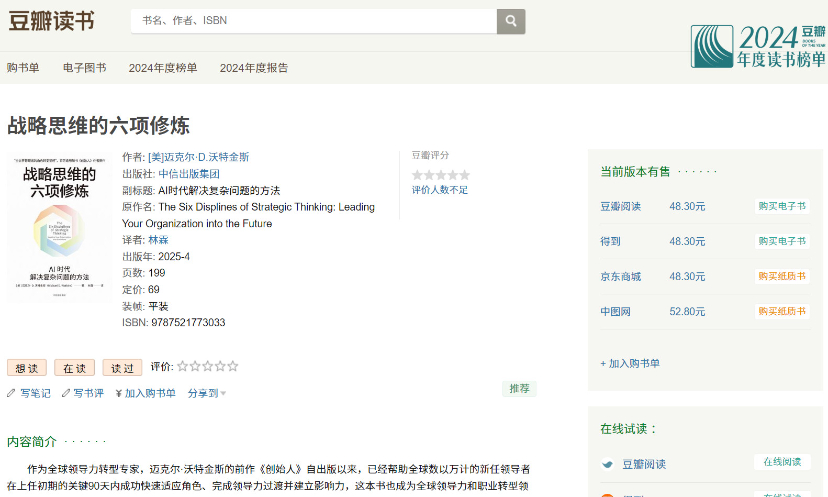The width and height of the screenshot is (828, 497).
Task: Open author link [美]迈克尔·D.沃特金斯
Action: [199, 157]
